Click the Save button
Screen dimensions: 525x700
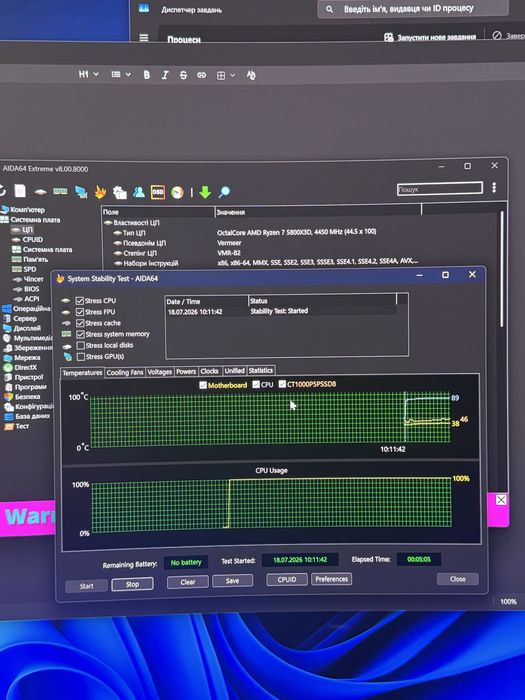[x=232, y=581]
